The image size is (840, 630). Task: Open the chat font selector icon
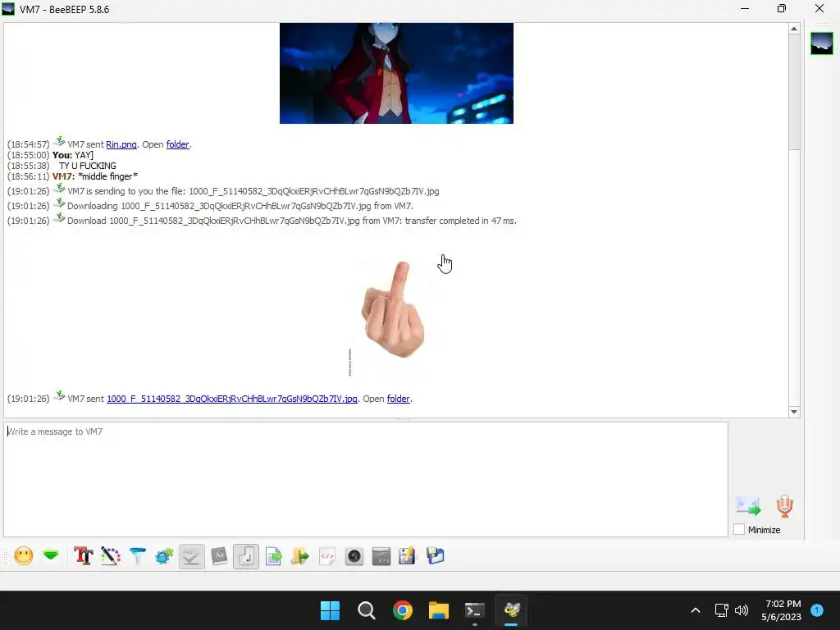(83, 556)
